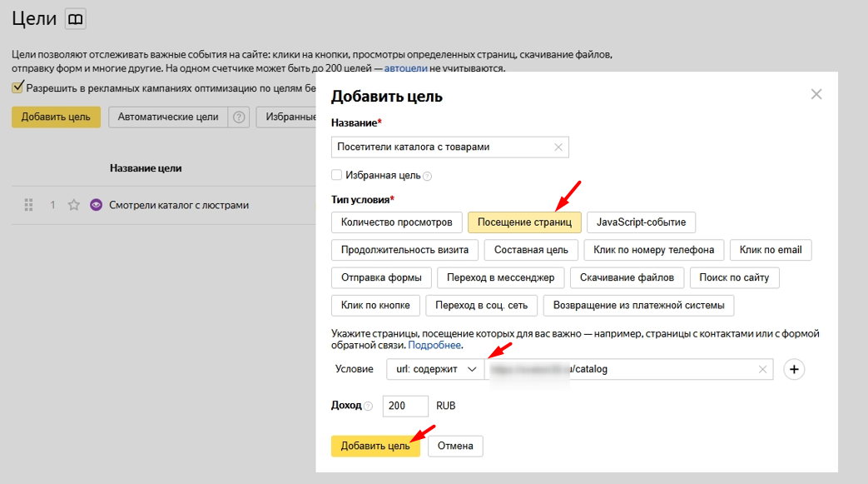Select Клик по номеру телефона condition type
The height and width of the screenshot is (484, 868).
pyautogui.click(x=654, y=250)
